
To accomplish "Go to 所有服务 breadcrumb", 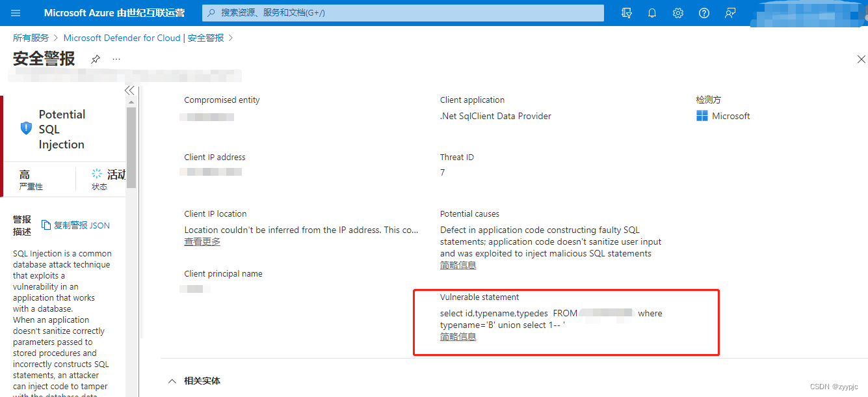I will click(31, 38).
